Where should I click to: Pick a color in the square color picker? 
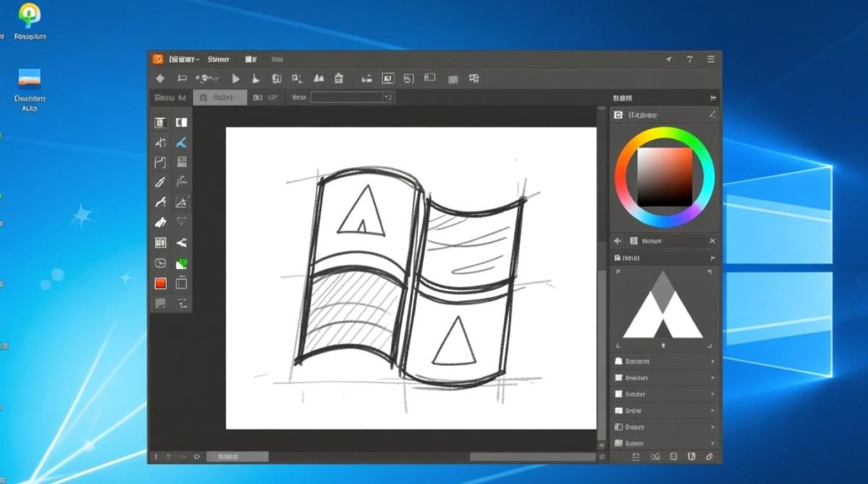[665, 176]
